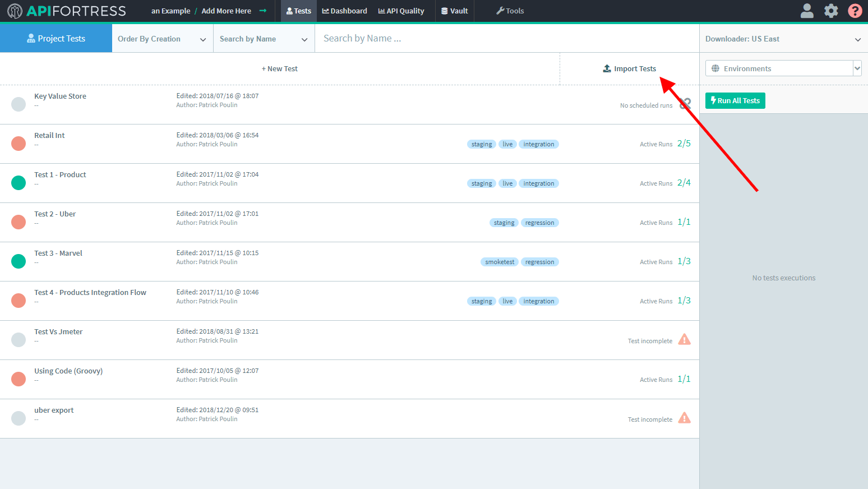Image resolution: width=868 pixels, height=489 pixels.
Task: Open the Search by Name dropdown
Action: point(264,39)
